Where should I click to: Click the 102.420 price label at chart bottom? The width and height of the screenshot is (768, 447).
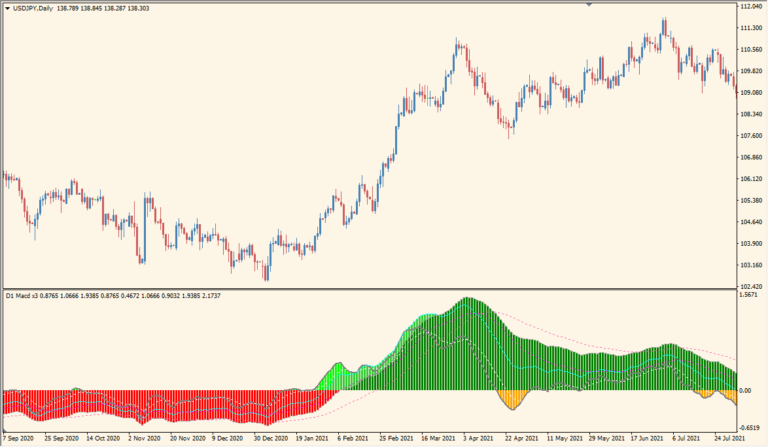751,286
